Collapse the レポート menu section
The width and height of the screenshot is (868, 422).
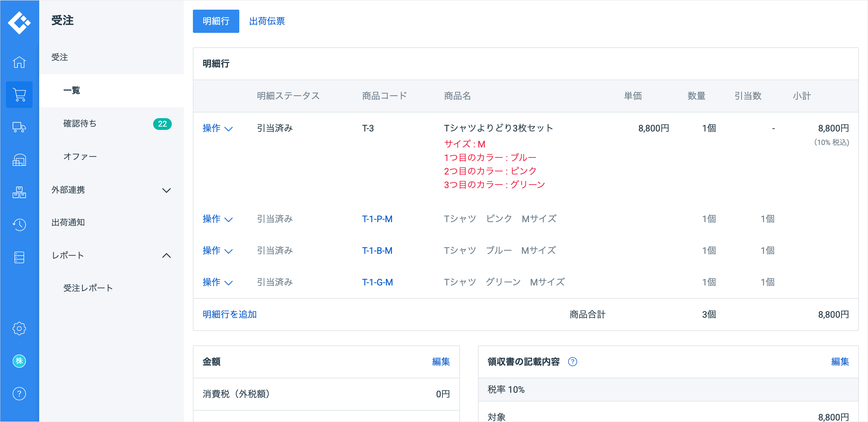click(x=166, y=256)
